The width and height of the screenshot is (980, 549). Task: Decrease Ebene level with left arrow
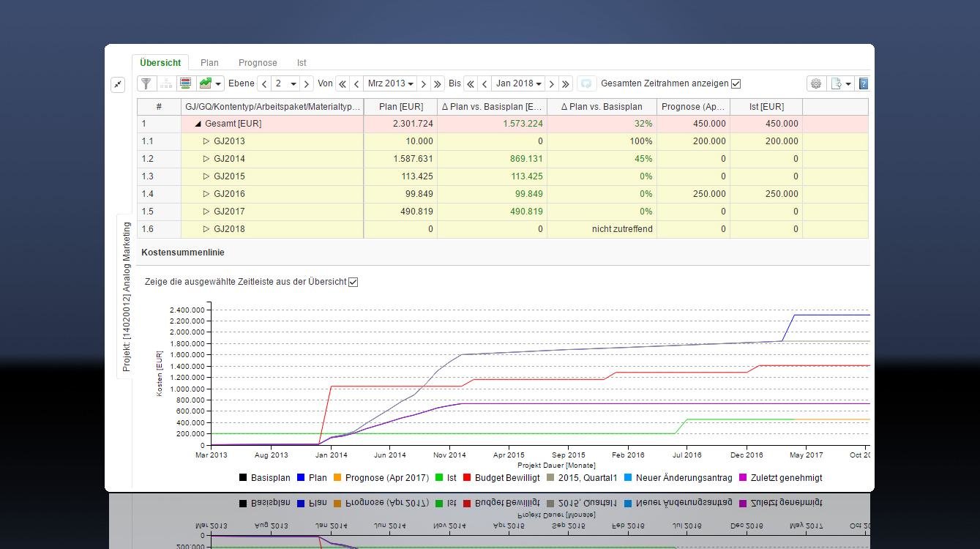[x=264, y=84]
